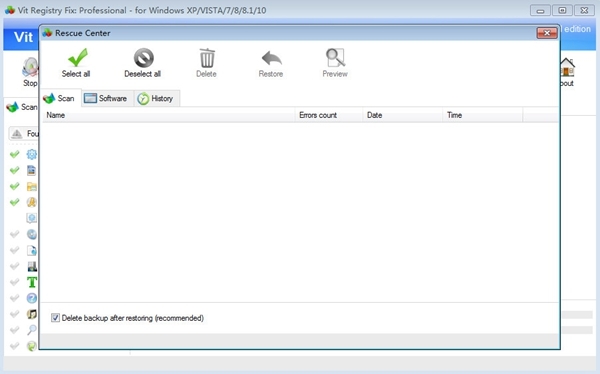Click the Rescue Center title bar icon

pyautogui.click(x=47, y=33)
